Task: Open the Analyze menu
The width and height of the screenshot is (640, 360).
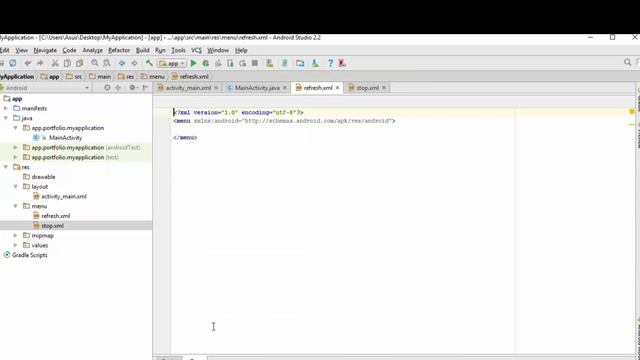Action: pos(92,50)
